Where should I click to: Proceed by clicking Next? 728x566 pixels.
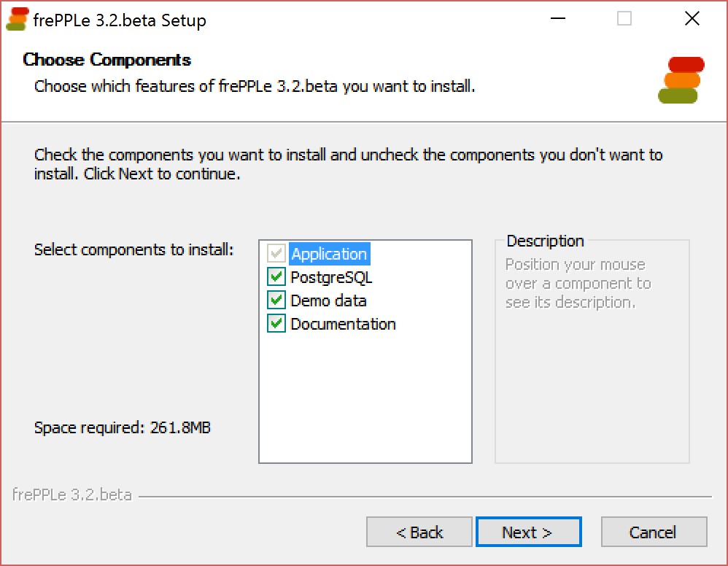(528, 532)
